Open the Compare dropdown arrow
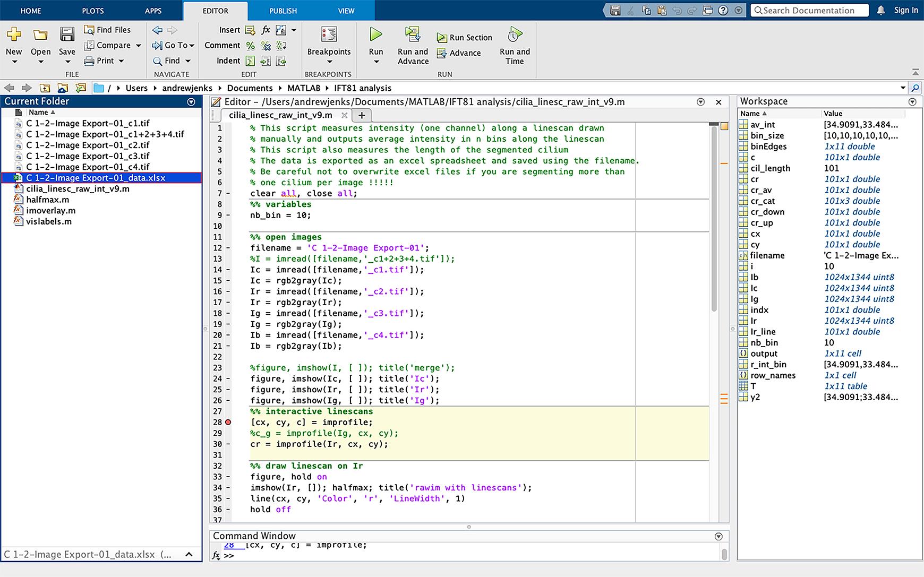924x577 pixels. [139, 46]
